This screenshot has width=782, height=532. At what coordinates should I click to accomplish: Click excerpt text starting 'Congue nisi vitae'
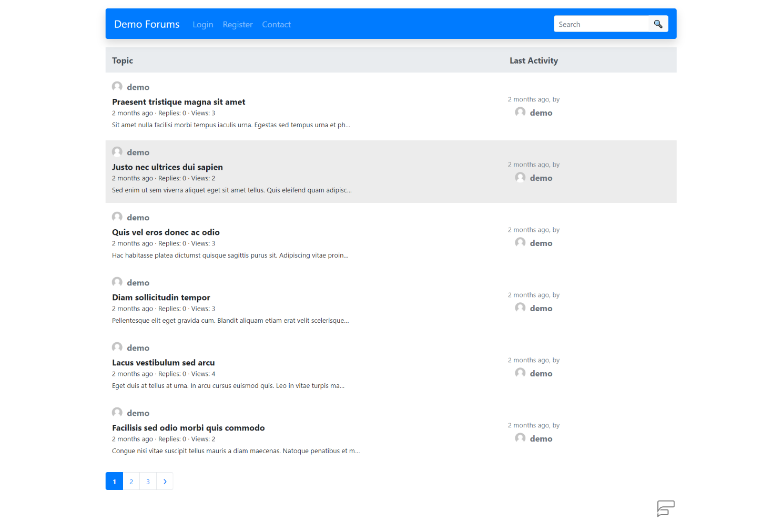pos(236,451)
